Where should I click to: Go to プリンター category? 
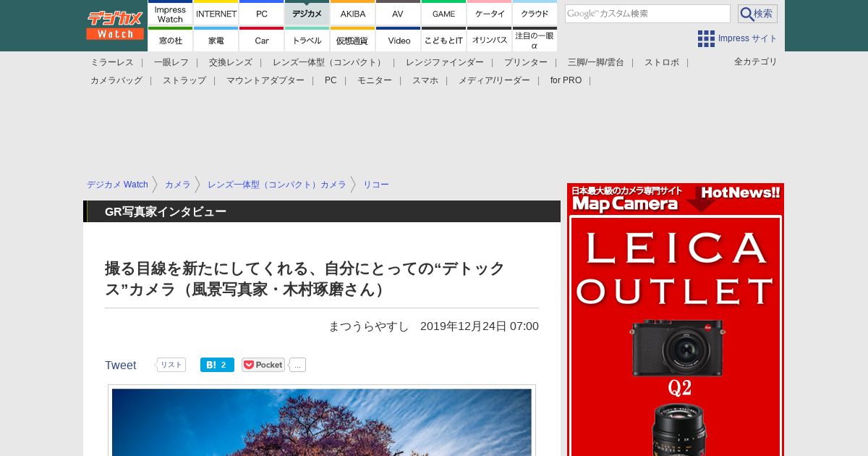[526, 62]
